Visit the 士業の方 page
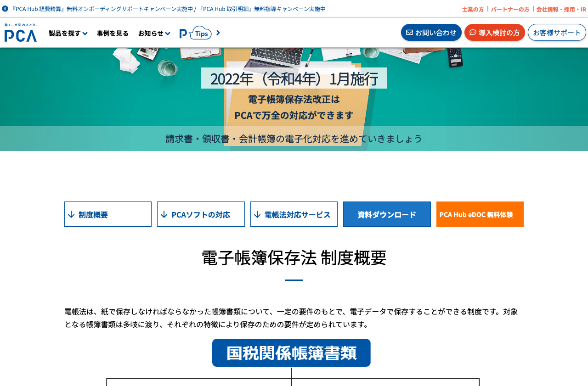Screen dimensions: 588x386 point(473,8)
